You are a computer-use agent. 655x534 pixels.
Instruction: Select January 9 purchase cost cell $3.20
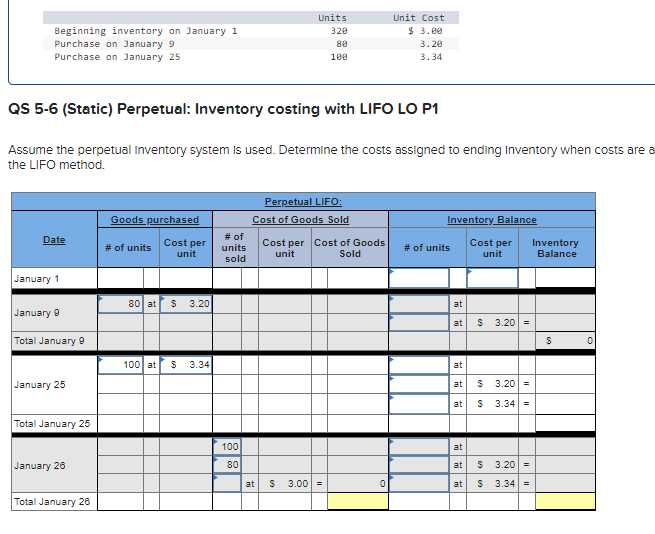click(x=186, y=304)
